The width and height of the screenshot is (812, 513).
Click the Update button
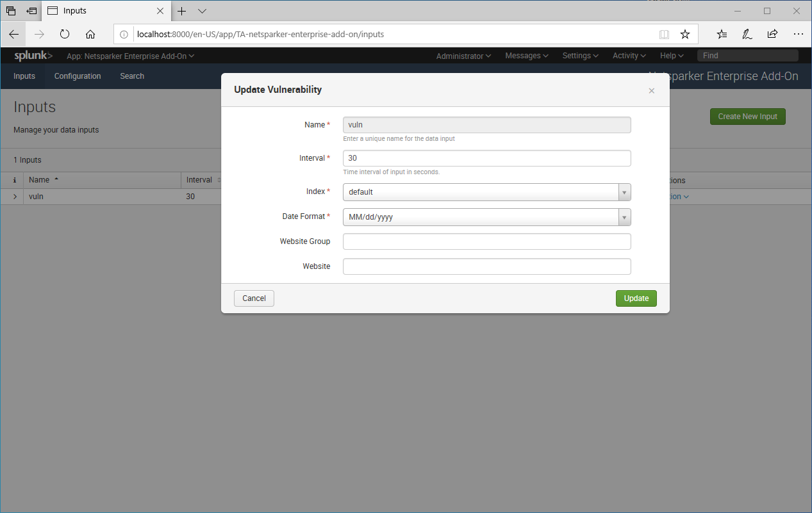point(636,298)
